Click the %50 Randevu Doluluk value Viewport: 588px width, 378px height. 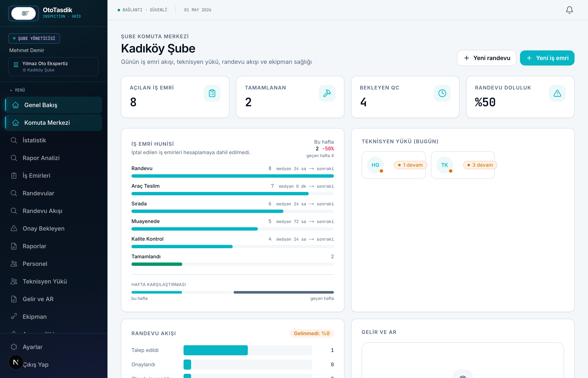pos(485,102)
